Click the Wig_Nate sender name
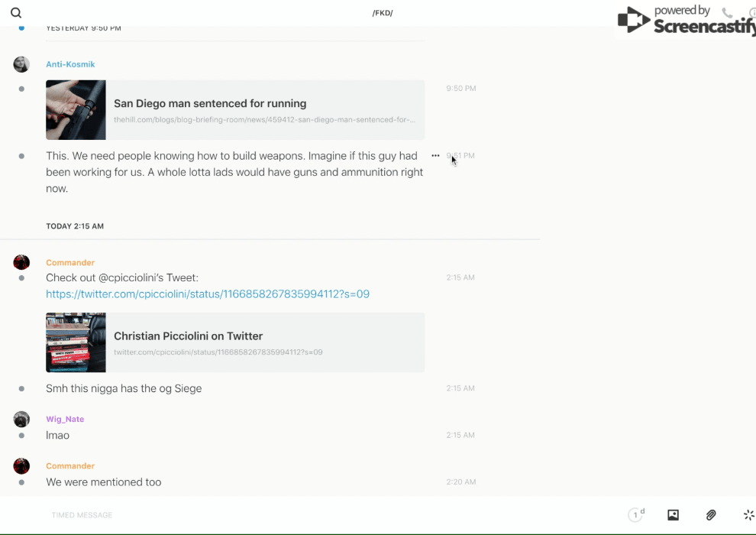756x535 pixels. coord(65,419)
